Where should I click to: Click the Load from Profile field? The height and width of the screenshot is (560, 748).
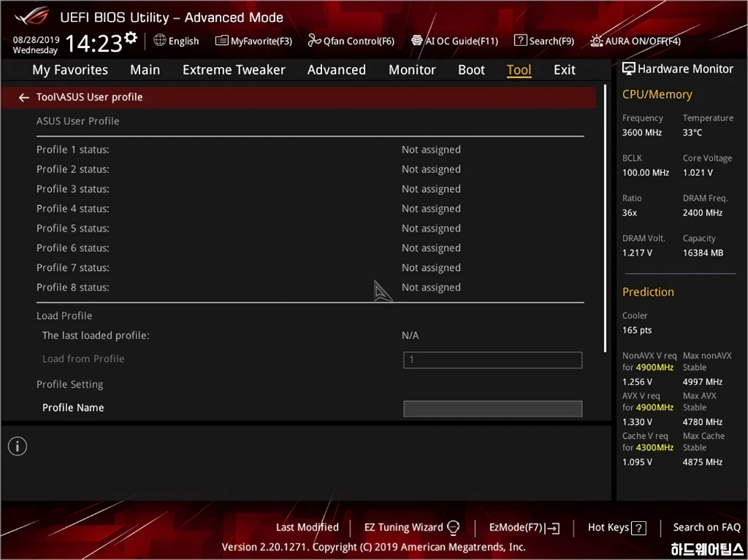(493, 360)
